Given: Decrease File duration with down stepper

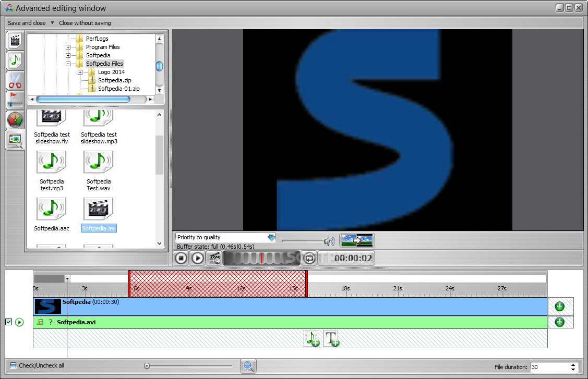Looking at the screenshot, I should [x=573, y=369].
